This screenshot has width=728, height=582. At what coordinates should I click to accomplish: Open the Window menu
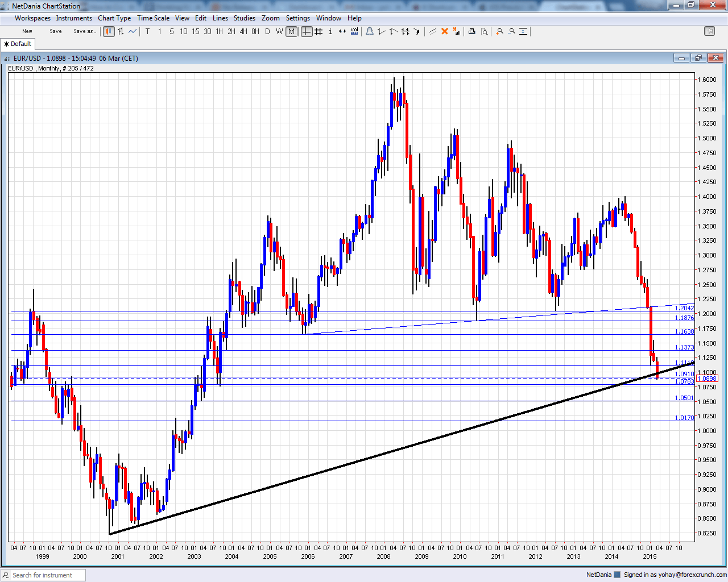329,18
